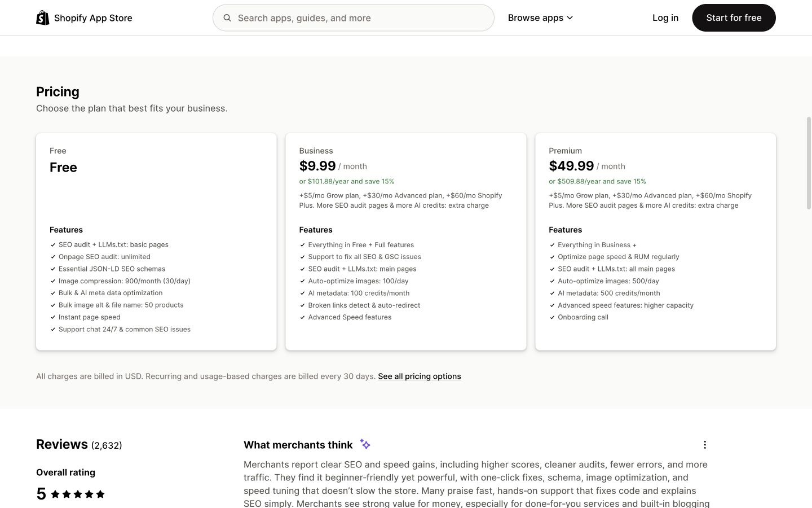812x508 pixels.
Task: Click the AI sparkle icon beside What merchants think
Action: point(365,445)
